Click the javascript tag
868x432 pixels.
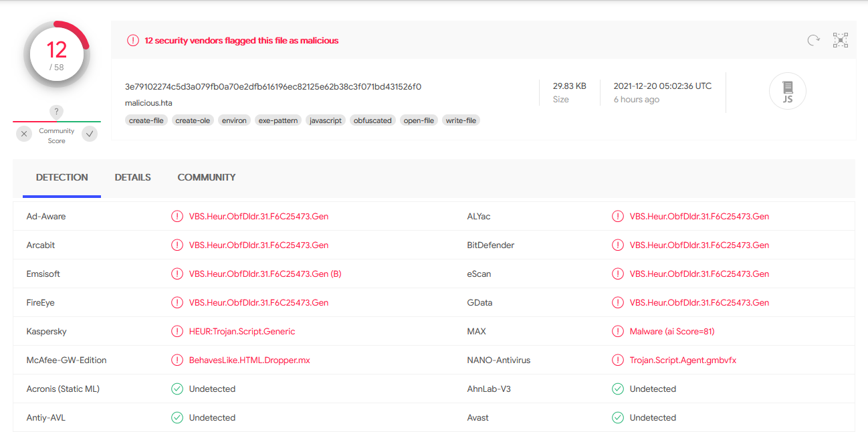326,121
